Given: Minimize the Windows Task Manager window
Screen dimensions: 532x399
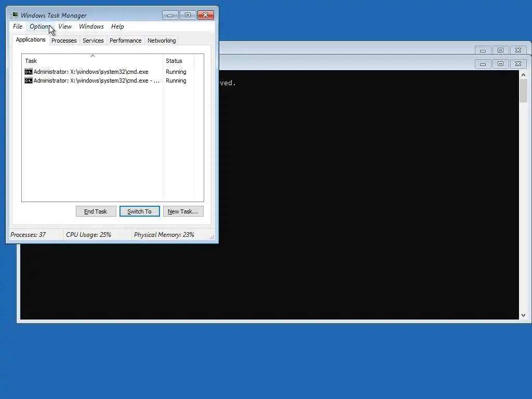Looking at the screenshot, I should point(170,15).
